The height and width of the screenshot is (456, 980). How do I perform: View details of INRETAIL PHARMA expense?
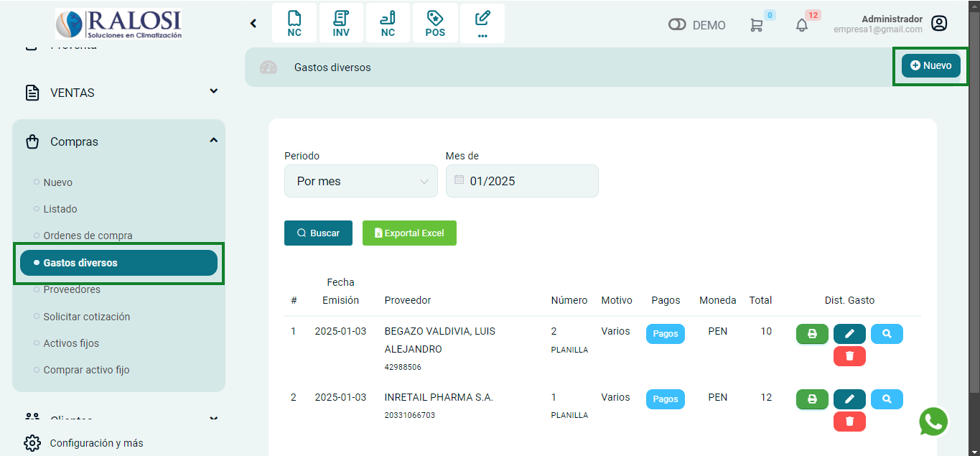point(887,399)
